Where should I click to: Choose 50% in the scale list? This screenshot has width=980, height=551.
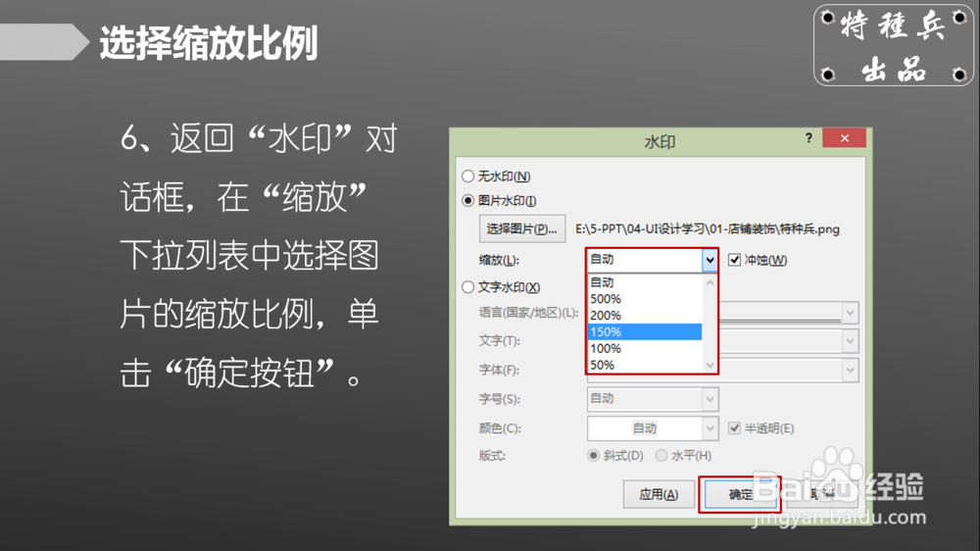pos(645,365)
